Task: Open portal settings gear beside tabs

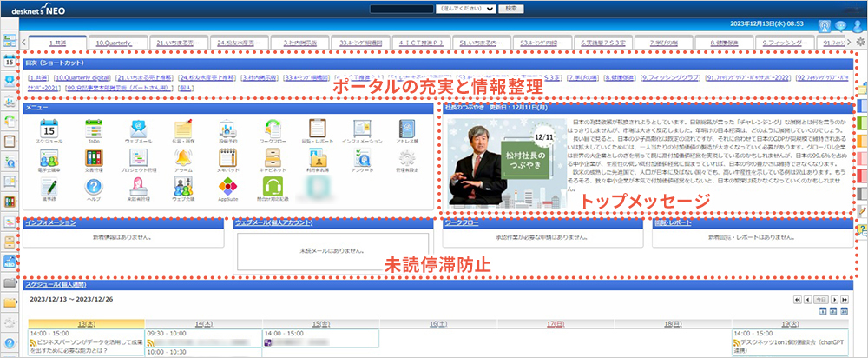Action: (860, 42)
